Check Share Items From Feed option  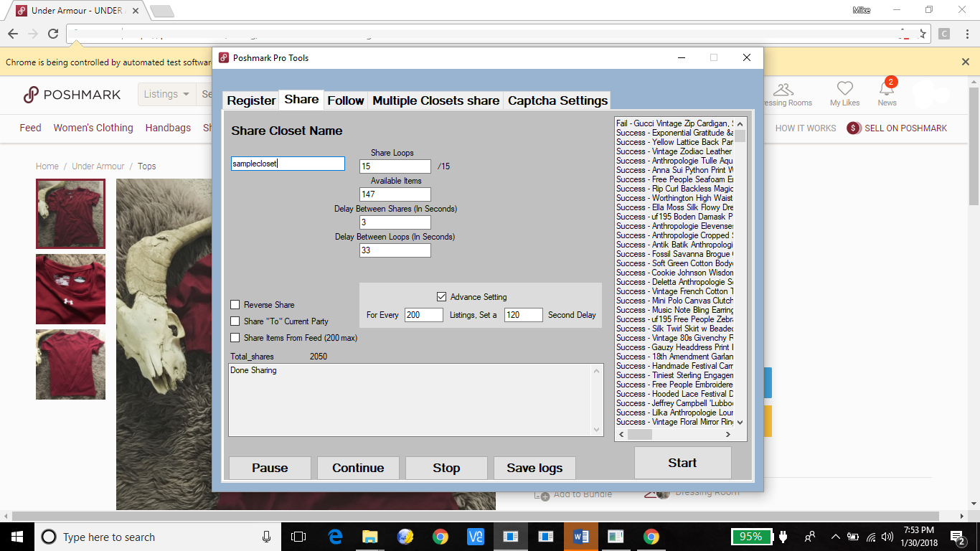tap(235, 338)
